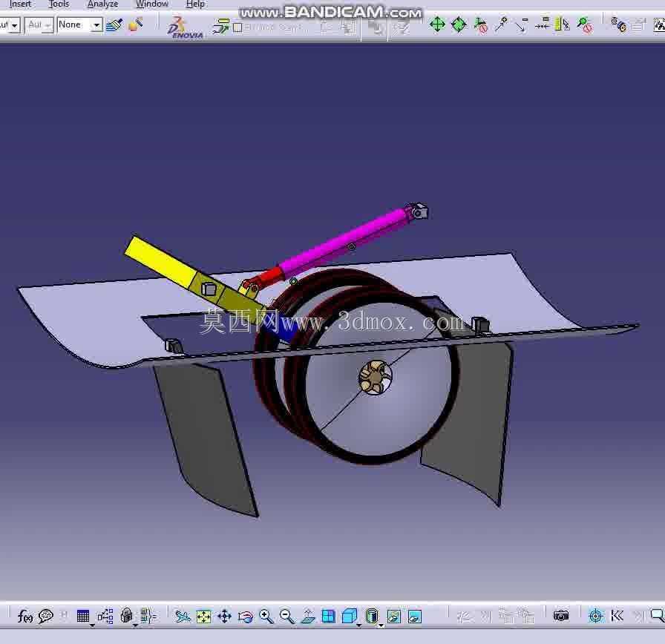Click the Zoom Out magnifier

pyautogui.click(x=287, y=616)
